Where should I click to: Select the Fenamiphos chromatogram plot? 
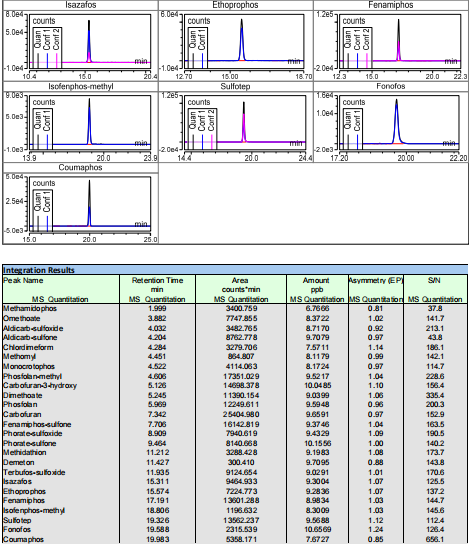(x=400, y=41)
